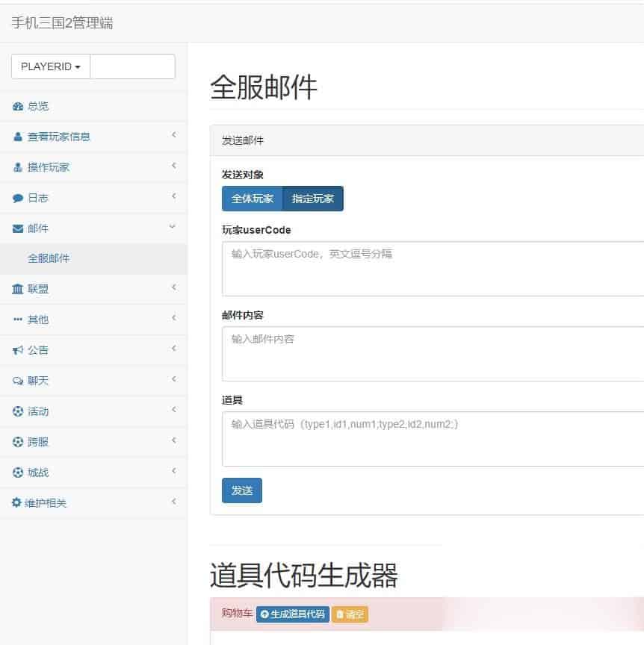
Task: Click the 道具代码生成器 heading
Action: (304, 576)
